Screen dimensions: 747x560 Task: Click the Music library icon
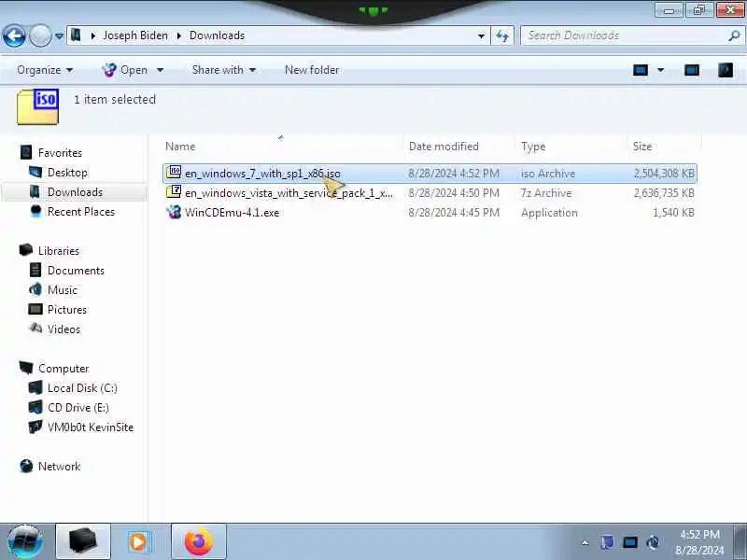[35, 289]
